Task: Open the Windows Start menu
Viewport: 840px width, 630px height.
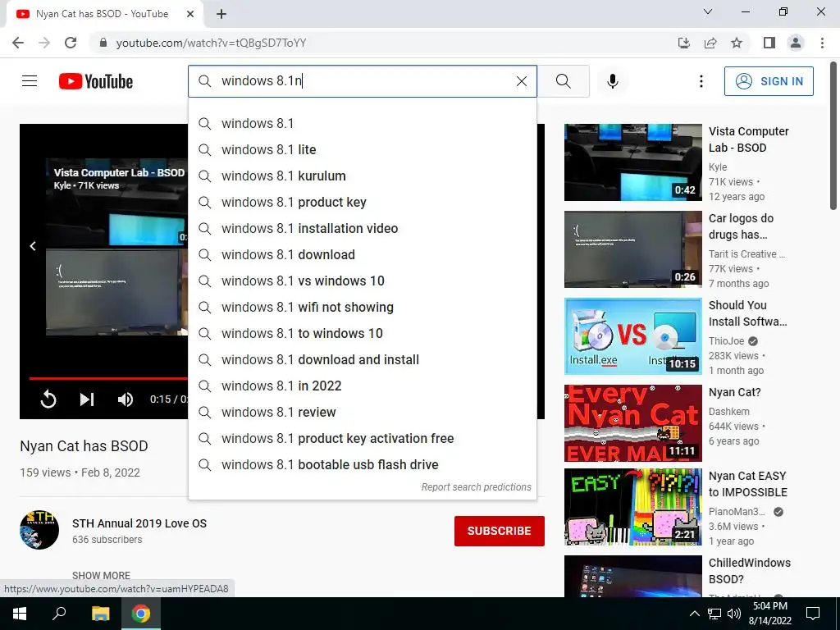Action: point(20,614)
